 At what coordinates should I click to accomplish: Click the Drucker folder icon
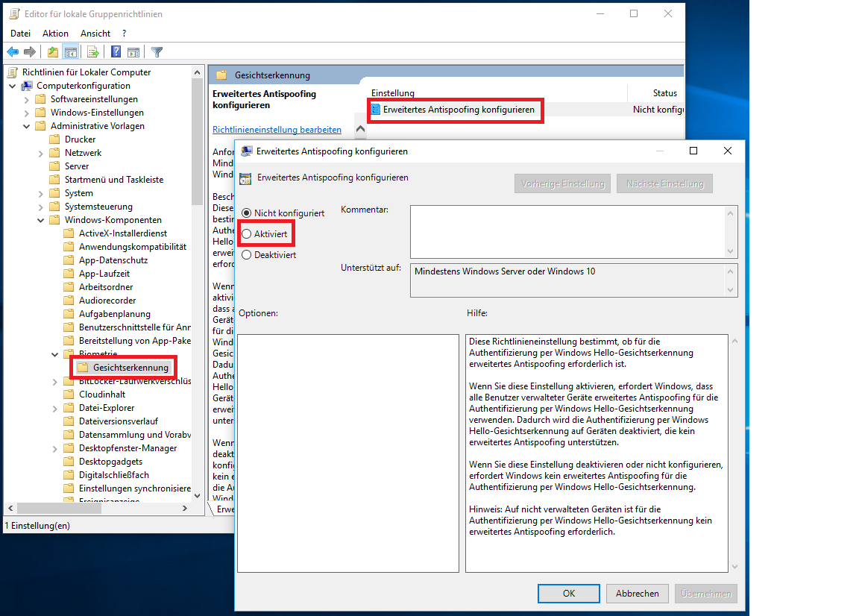pyautogui.click(x=54, y=139)
